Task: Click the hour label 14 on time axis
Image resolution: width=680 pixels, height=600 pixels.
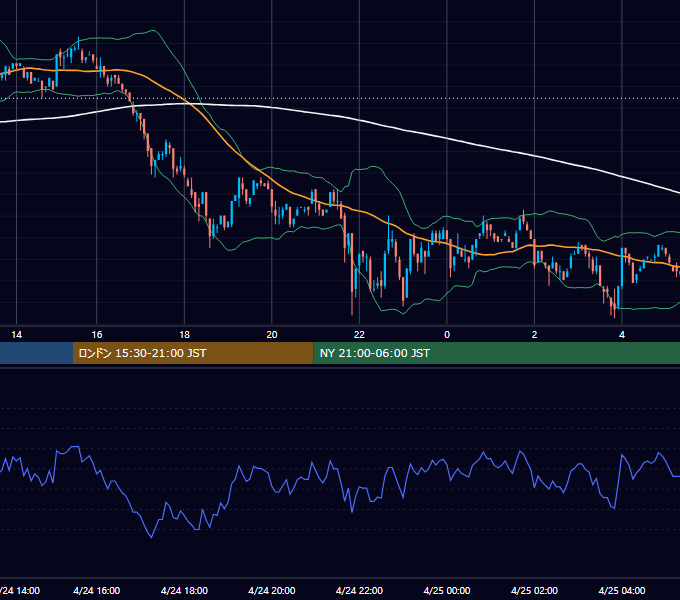Action: click(x=16, y=335)
